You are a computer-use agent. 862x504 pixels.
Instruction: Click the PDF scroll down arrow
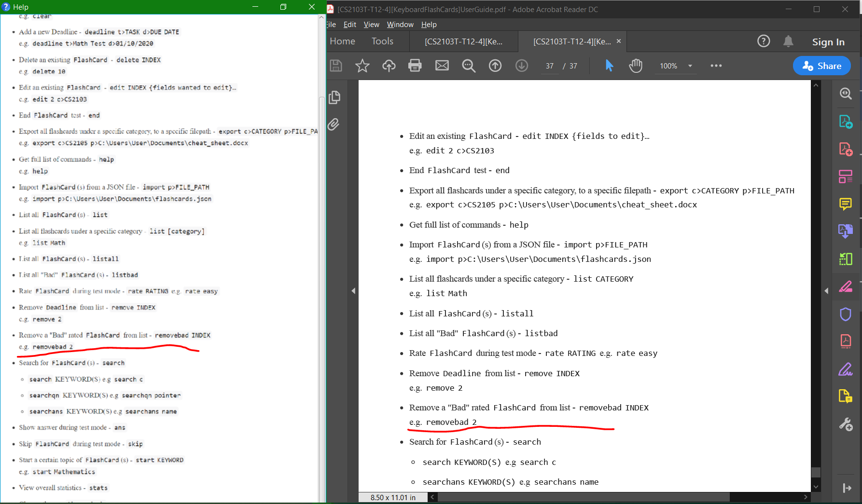pos(816,487)
